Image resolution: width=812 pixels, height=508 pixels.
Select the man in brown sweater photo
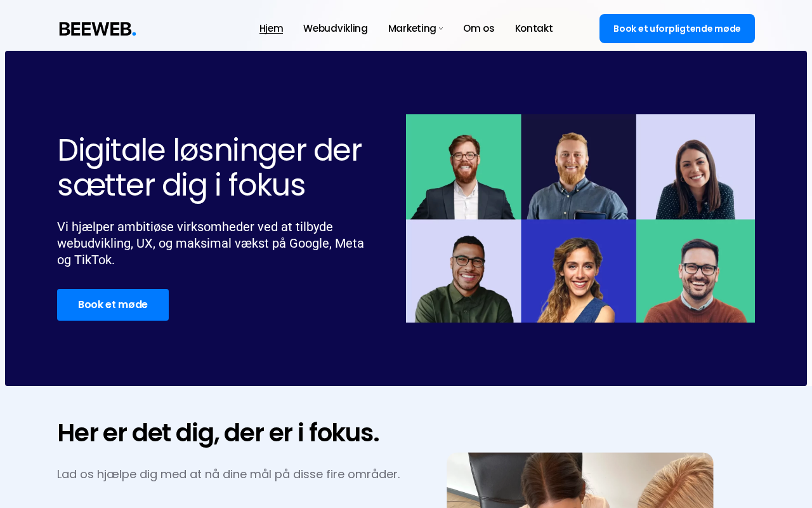coord(695,271)
